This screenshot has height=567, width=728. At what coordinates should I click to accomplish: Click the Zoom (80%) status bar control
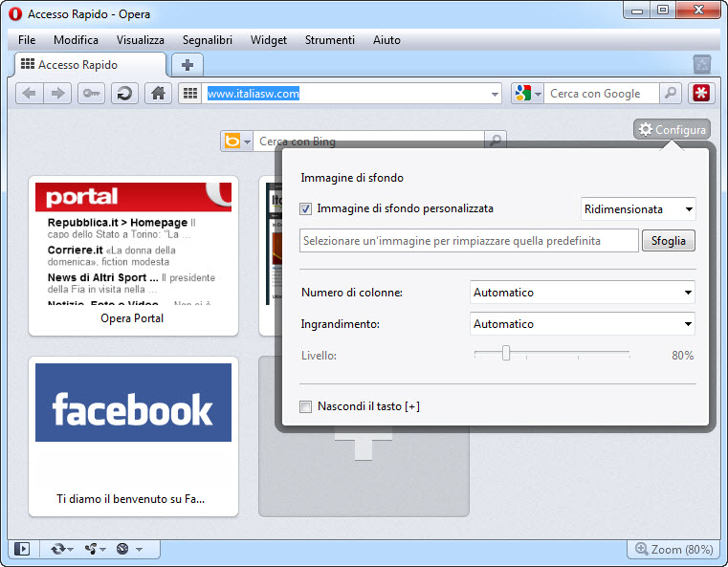point(673,550)
